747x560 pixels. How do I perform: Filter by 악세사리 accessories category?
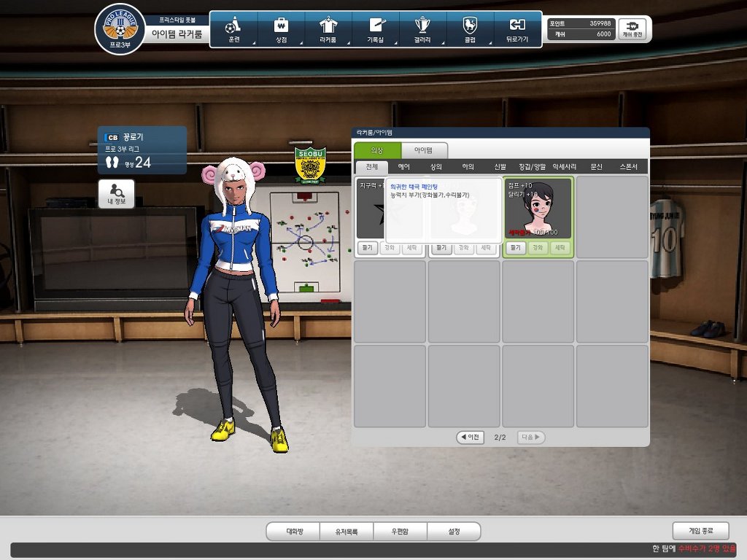coord(564,167)
